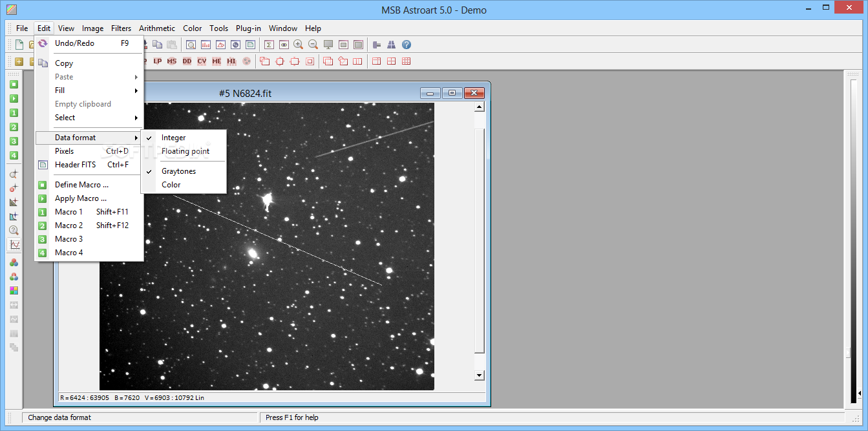Click the eye preview toolbar icon
868x431 pixels.
(284, 45)
